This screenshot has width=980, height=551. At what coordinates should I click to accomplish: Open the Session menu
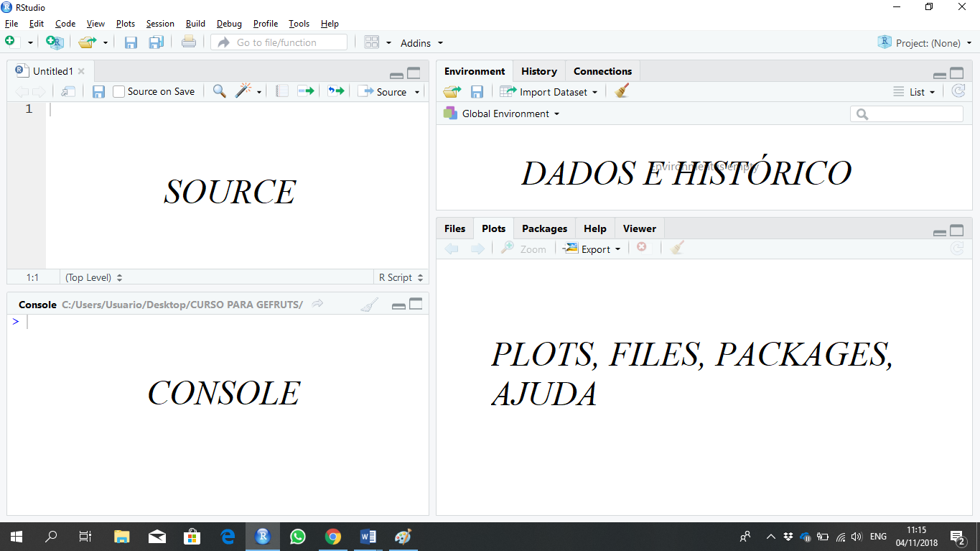(160, 24)
